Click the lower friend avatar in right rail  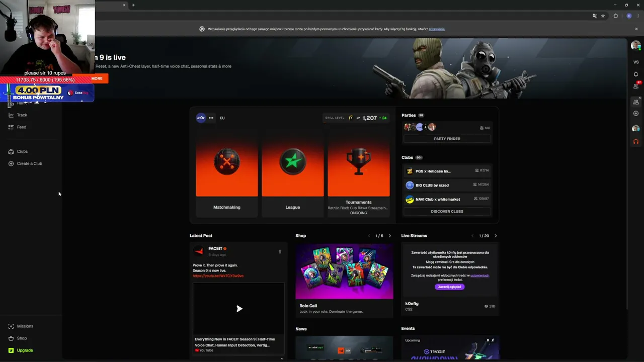pyautogui.click(x=635, y=129)
